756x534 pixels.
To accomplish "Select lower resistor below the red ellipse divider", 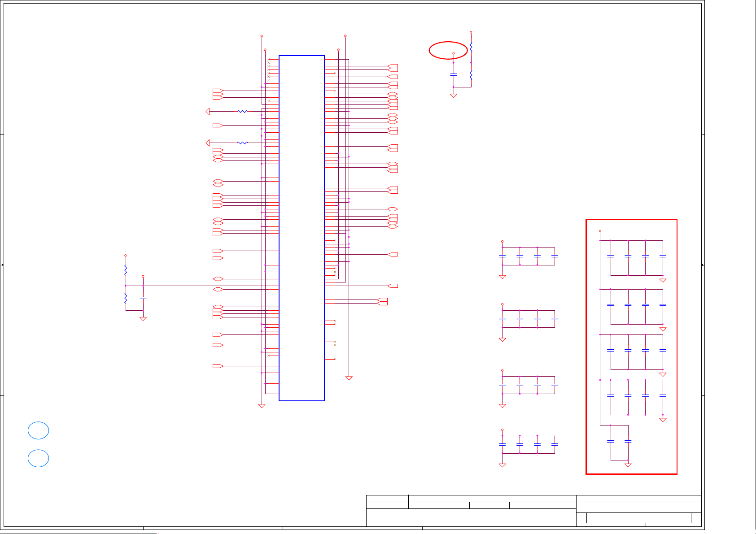I will pos(471,75).
